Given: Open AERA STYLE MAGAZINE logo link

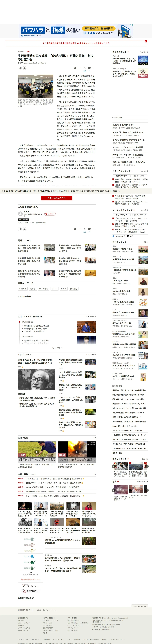Looking at the screenshot, I should (30, 574).
